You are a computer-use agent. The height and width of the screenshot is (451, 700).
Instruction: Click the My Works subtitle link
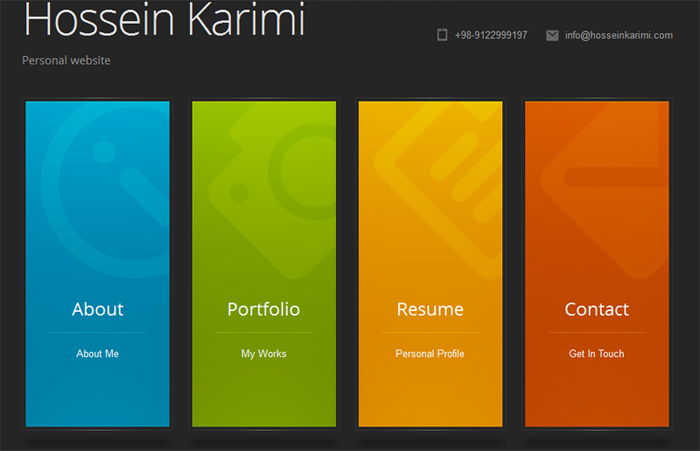[x=264, y=354]
